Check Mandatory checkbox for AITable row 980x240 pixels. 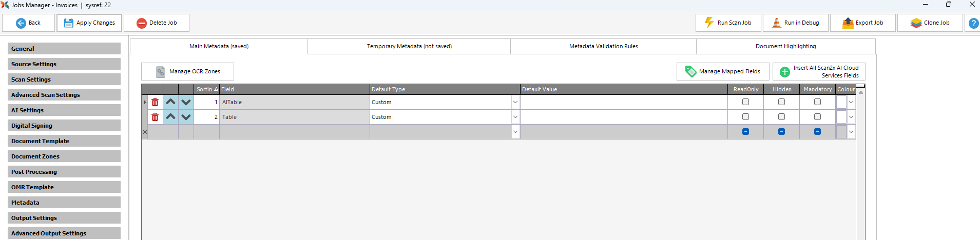[x=817, y=102]
